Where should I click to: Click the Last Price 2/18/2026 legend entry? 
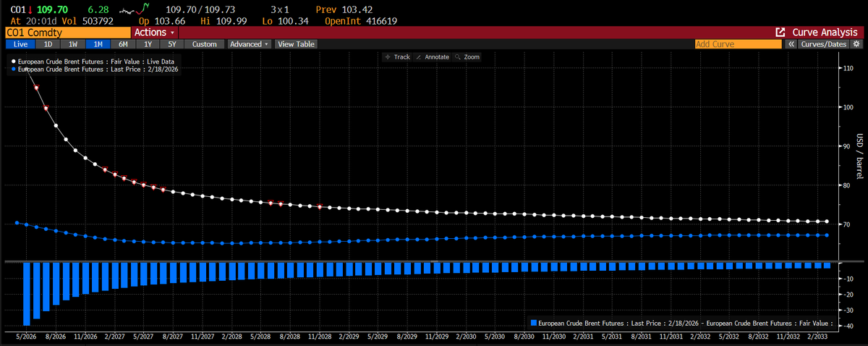pos(98,69)
